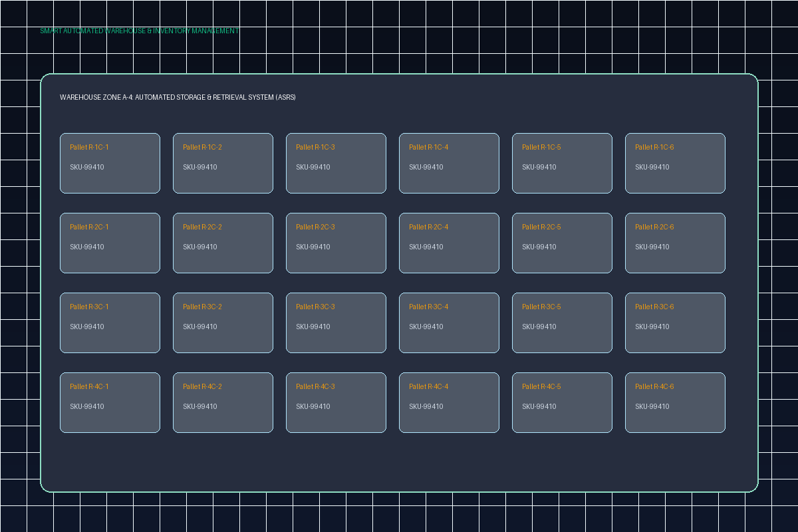This screenshot has width=798, height=532.
Task: Select the Pallet R-1C-6 card
Action: (675, 163)
